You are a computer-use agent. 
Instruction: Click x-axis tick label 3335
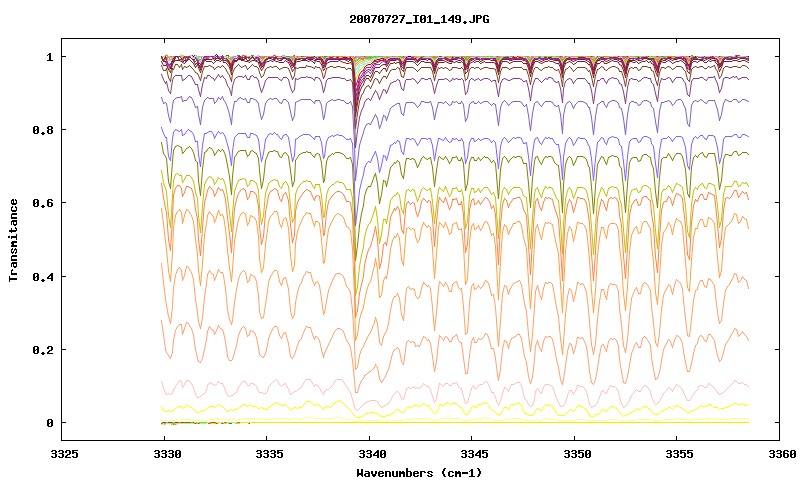[269, 454]
